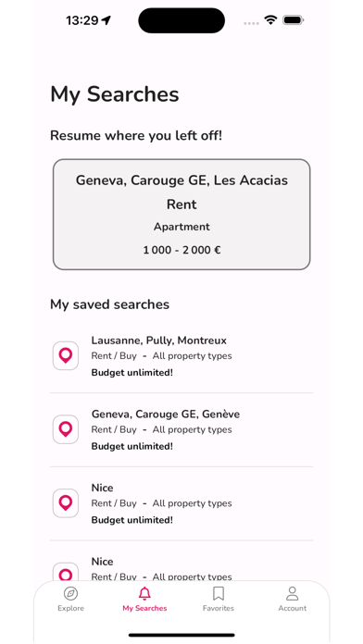
Task: Tap the Wi-Fi status icon
Action: (270, 19)
